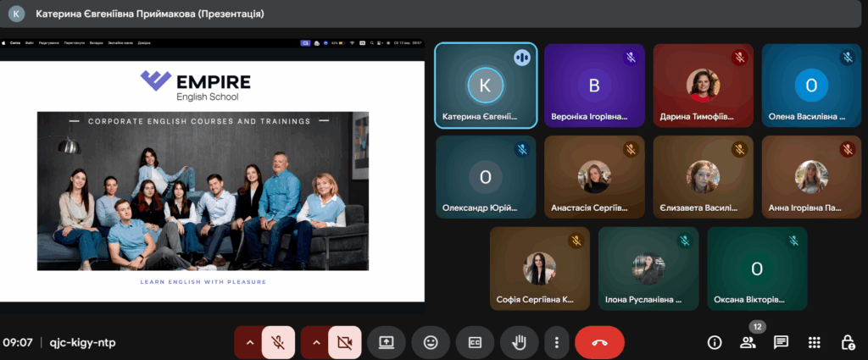
Task: Expand audio settings arrow beside microphone
Action: click(x=249, y=342)
